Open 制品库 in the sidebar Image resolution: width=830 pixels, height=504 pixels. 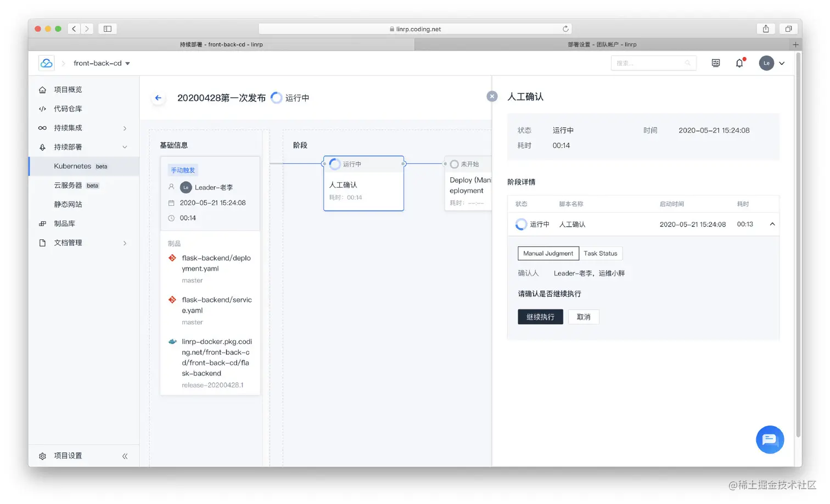[64, 223]
